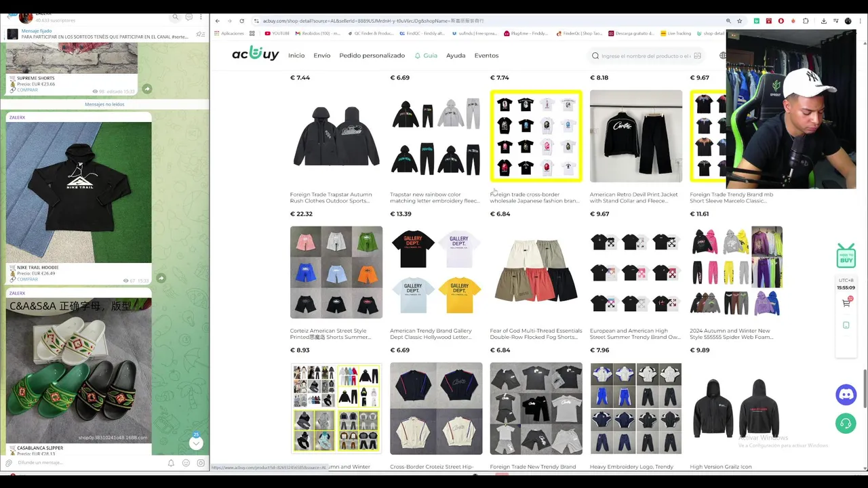Toggle Telegram silent broadcast bell
The image size is (868, 488).
pyautogui.click(x=171, y=463)
